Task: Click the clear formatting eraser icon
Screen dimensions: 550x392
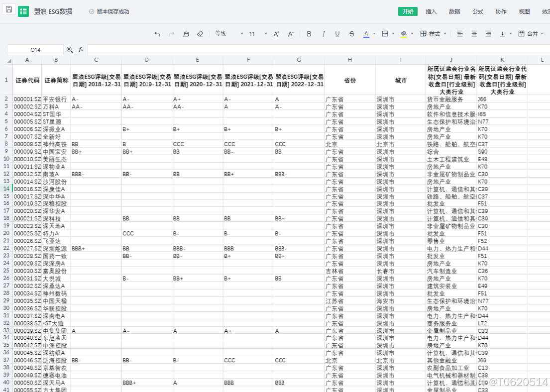Action: click(200, 34)
